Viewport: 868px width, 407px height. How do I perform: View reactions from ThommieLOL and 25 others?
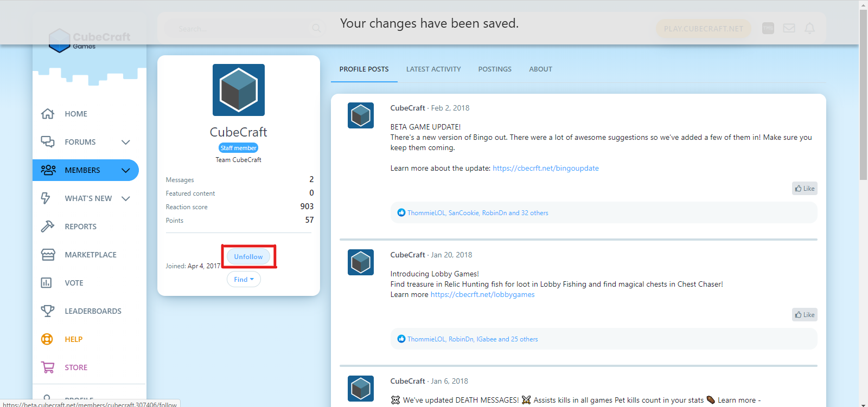(x=473, y=339)
